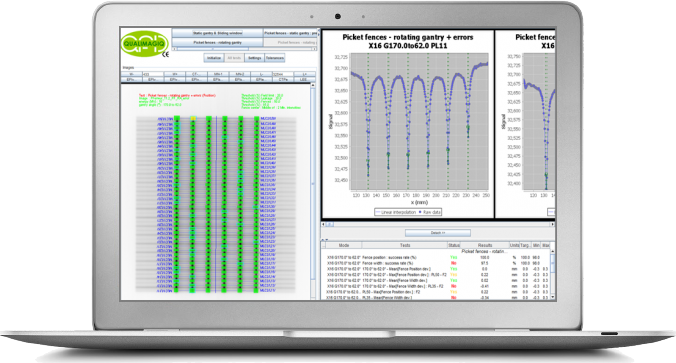This screenshot has height=363, width=676.
Task: Click the up arrow of image panel scrollbar
Action: [313, 86]
